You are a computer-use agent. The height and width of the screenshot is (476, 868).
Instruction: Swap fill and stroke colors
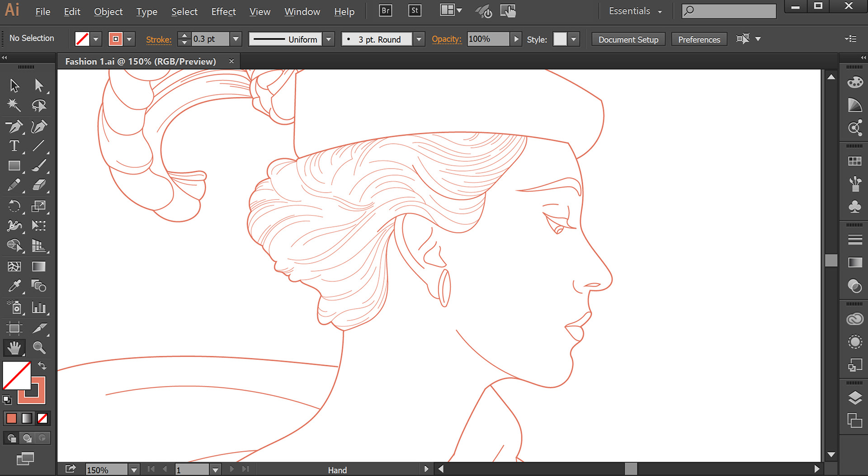42,365
